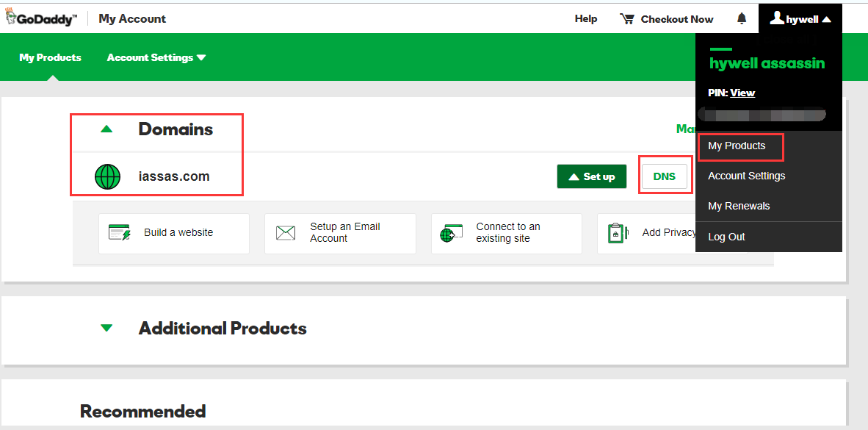Click the Setup an Email Account envelope icon
This screenshot has width=868, height=430.
pyautogui.click(x=286, y=232)
